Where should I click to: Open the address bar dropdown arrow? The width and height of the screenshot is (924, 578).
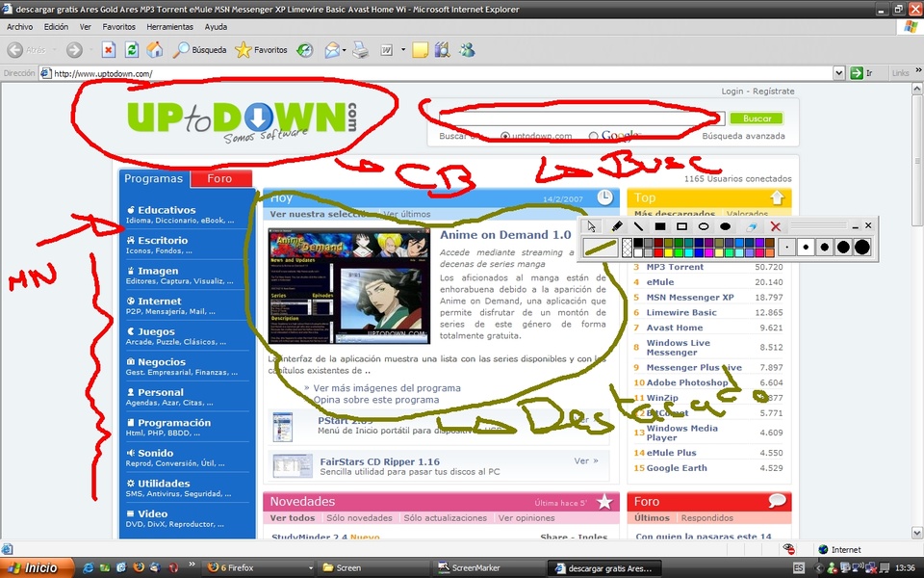click(x=839, y=73)
